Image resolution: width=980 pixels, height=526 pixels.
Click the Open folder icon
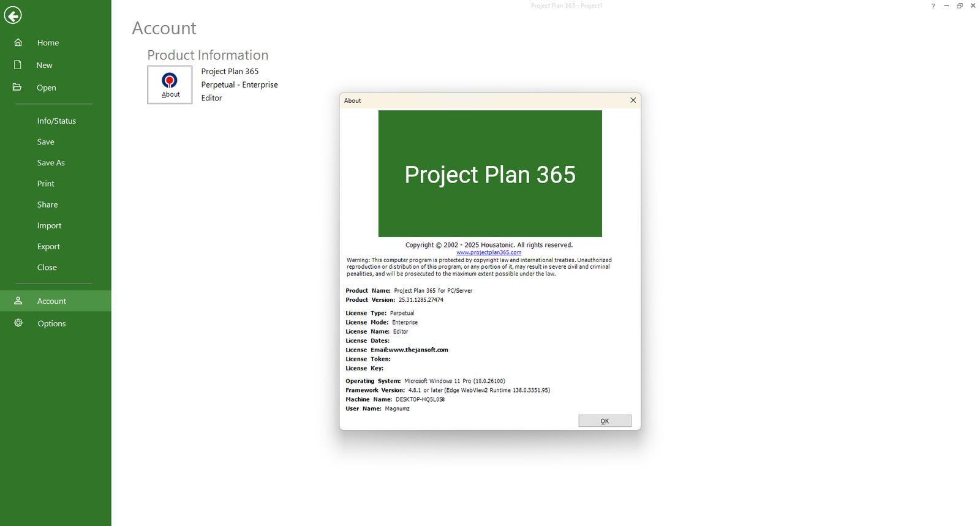click(17, 87)
